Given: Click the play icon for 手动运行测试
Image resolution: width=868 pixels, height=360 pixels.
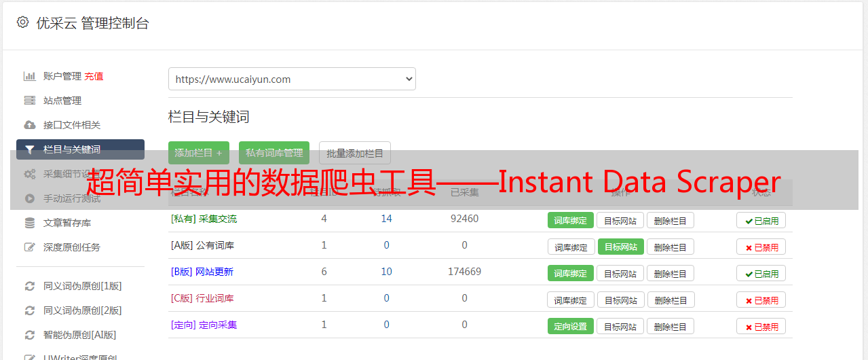Looking at the screenshot, I should (x=29, y=198).
